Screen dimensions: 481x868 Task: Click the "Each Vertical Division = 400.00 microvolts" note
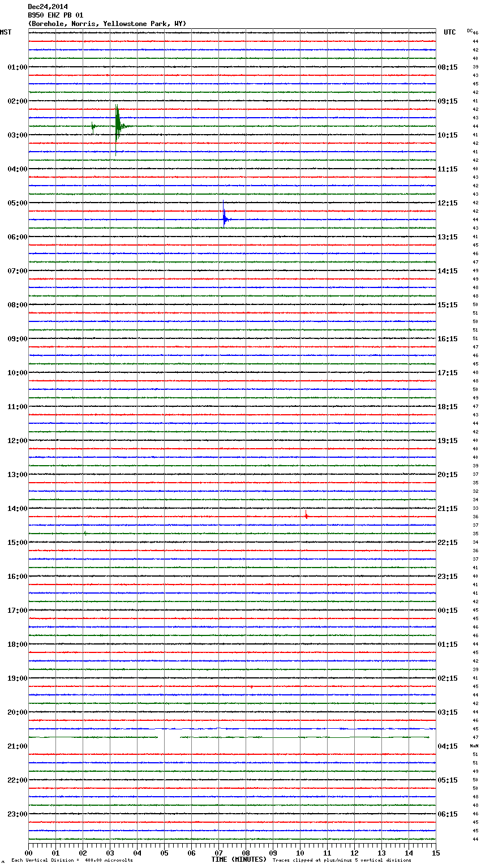pos(72,861)
